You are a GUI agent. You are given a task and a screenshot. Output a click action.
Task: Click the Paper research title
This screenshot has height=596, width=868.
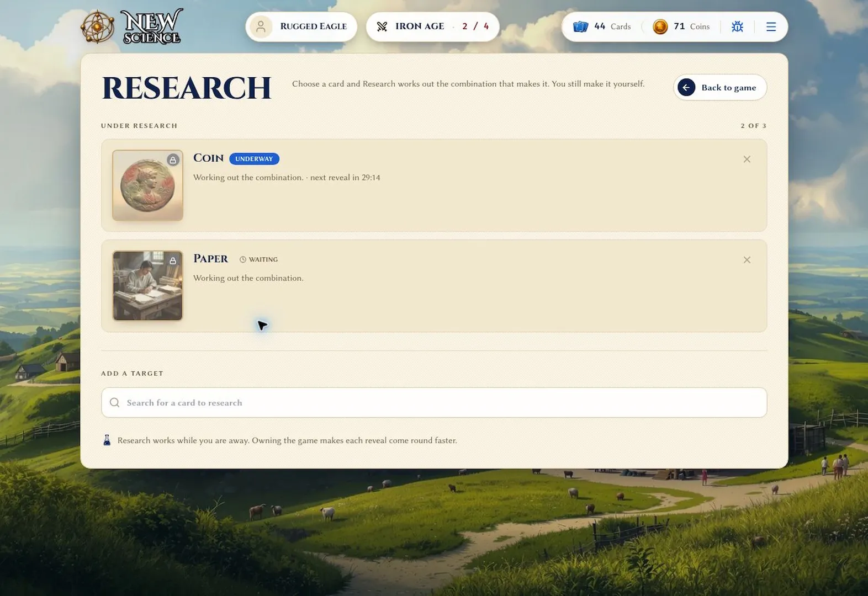(210, 258)
